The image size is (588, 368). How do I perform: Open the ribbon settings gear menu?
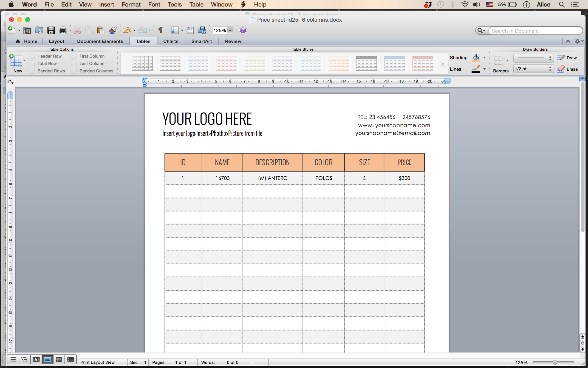tap(579, 41)
